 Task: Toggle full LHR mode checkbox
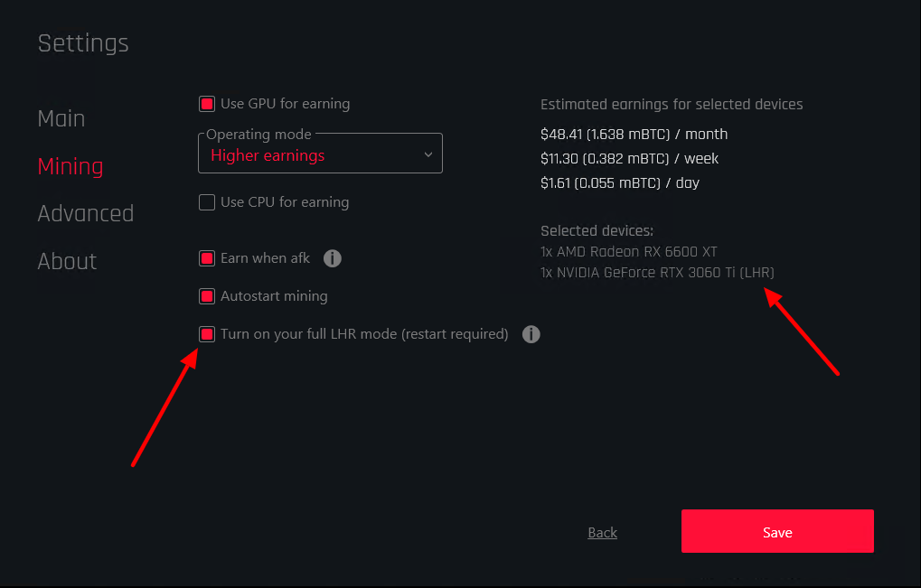[x=207, y=334]
